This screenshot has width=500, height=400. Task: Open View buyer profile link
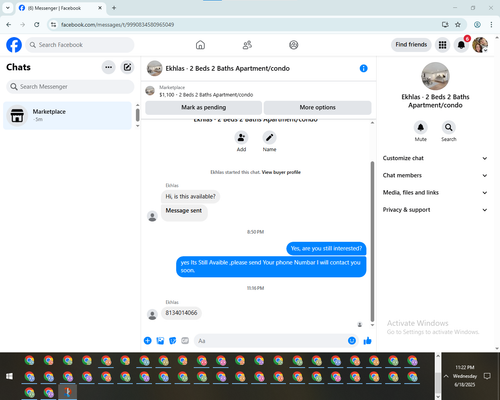click(x=281, y=172)
